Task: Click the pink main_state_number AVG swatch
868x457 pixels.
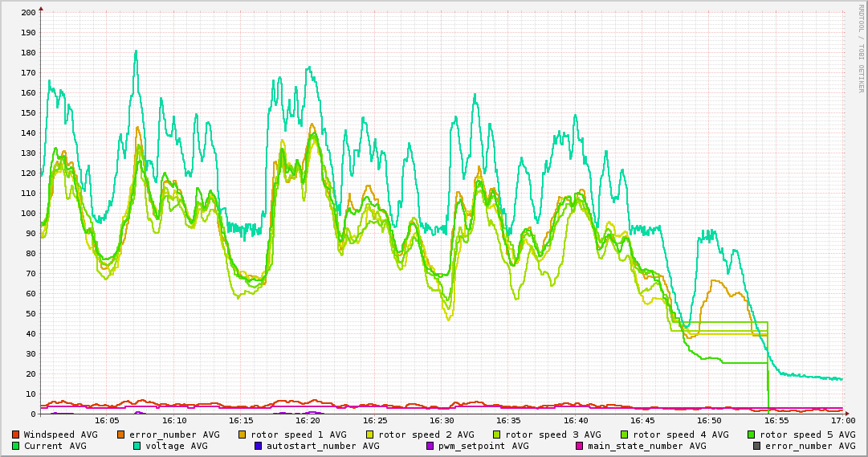Action: pos(580,446)
